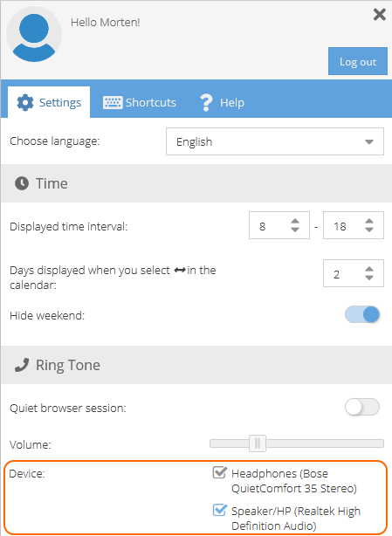This screenshot has width=392, height=536.
Task: Open the Choose language dropdown
Action: pyautogui.click(x=275, y=141)
